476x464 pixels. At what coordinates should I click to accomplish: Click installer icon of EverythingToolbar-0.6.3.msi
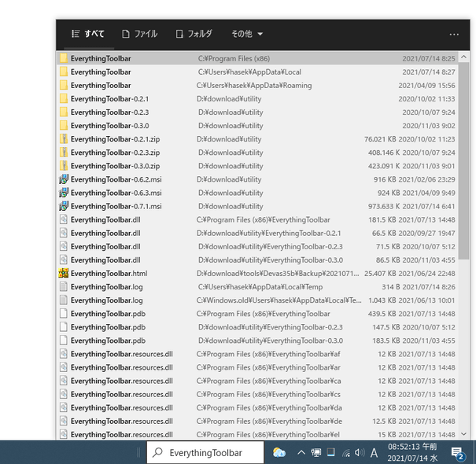coord(64,193)
